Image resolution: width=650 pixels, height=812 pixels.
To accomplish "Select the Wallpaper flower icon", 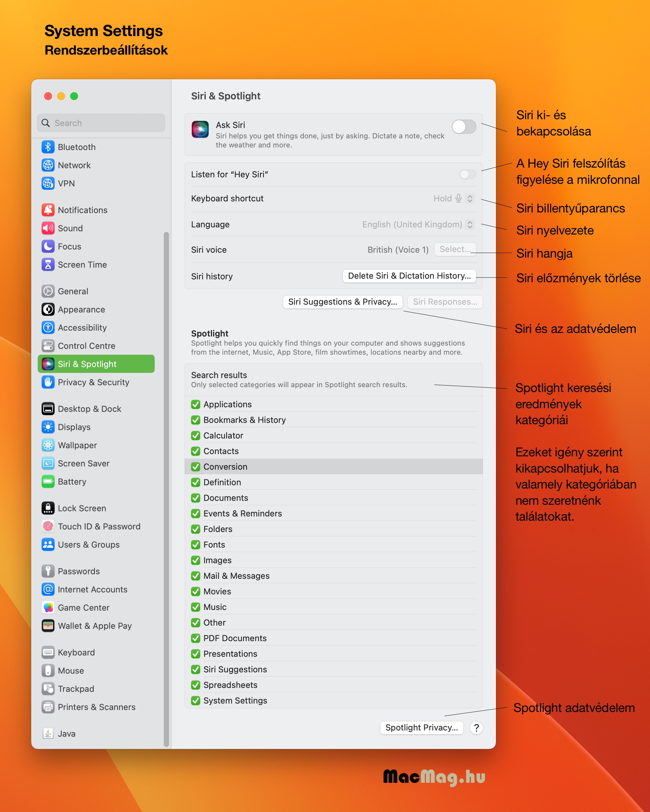I will [x=48, y=445].
